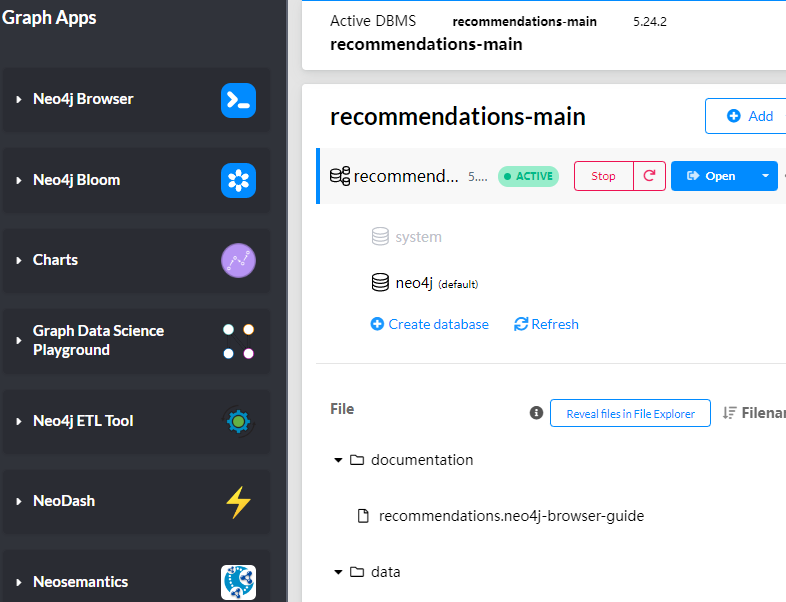Click the Neosemantics app icon
786x602 pixels.
(238, 582)
